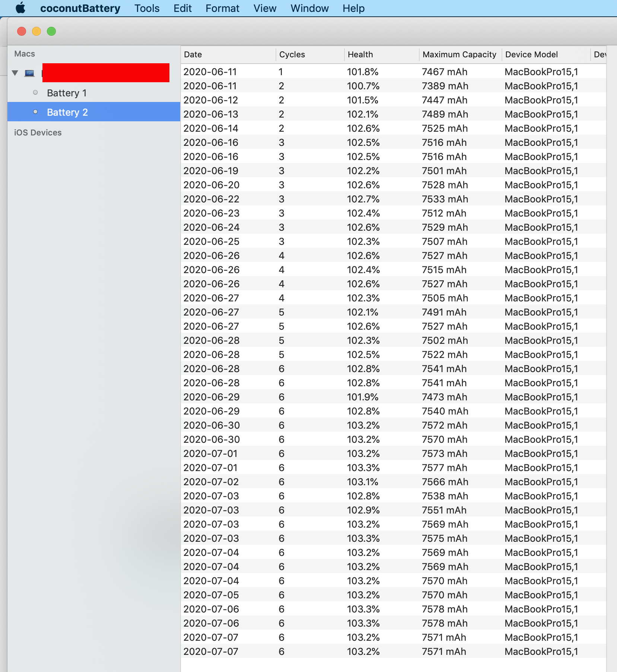Viewport: 617px width, 672px height.
Task: Click the 7538 mAh capacity cell
Action: point(445,496)
